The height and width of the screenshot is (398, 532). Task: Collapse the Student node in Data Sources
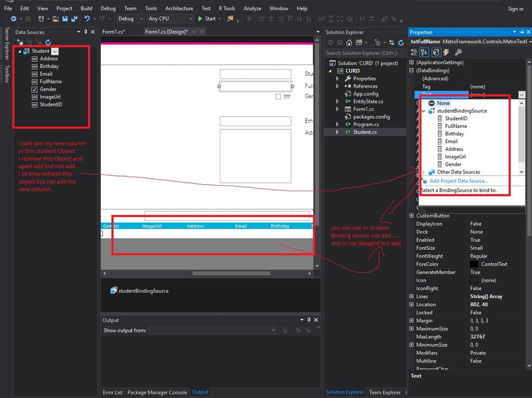point(19,51)
